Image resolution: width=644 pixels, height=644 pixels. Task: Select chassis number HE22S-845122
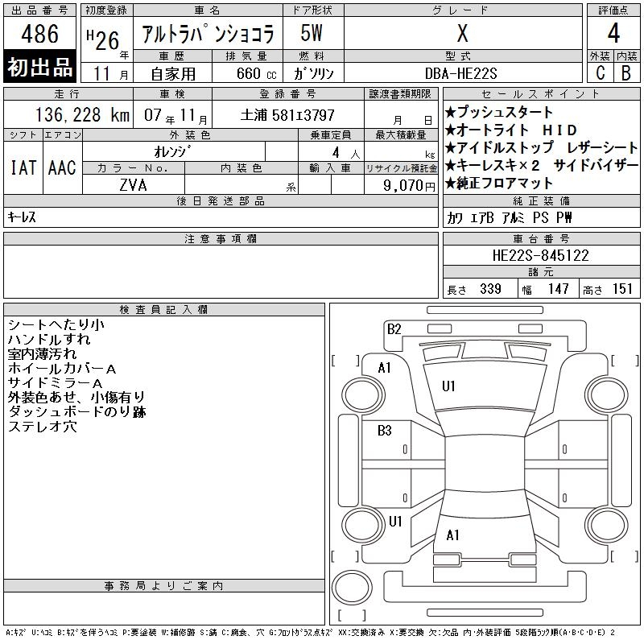[540, 255]
